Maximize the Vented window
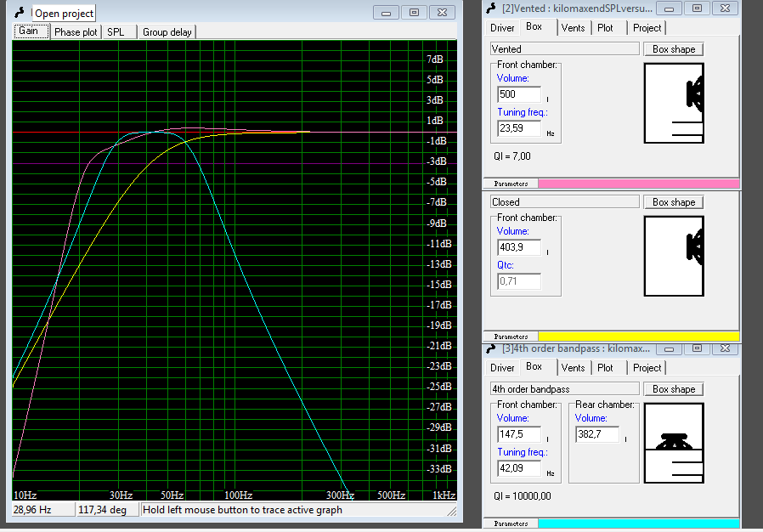The image size is (763, 532). (697, 8)
